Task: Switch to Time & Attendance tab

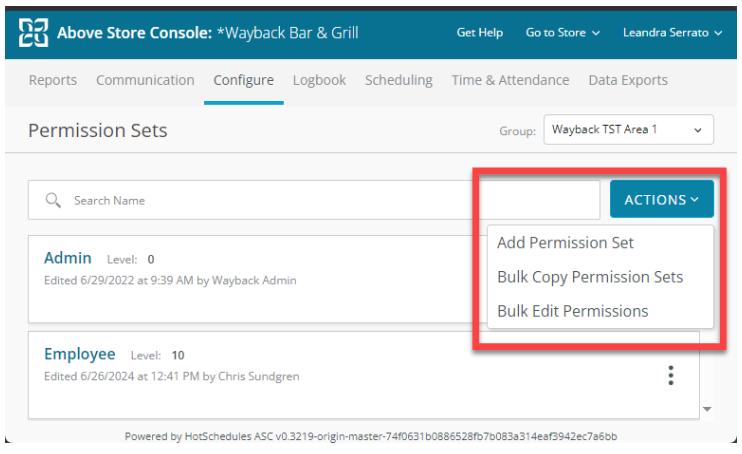Action: 510,80
